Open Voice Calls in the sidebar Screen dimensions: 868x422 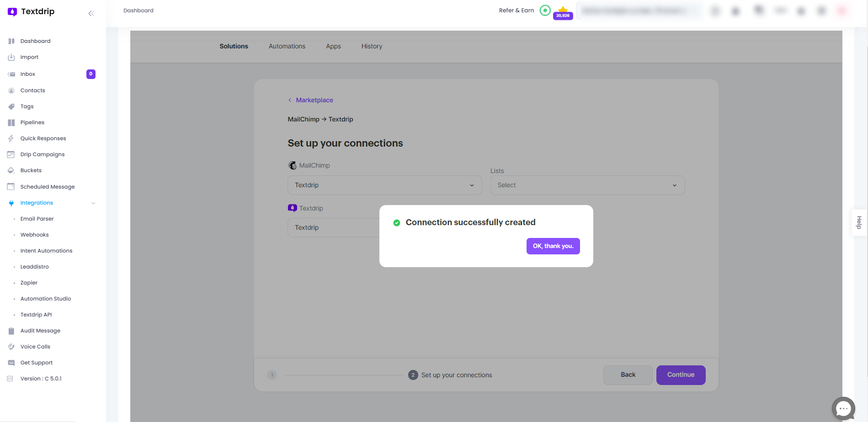tap(35, 347)
